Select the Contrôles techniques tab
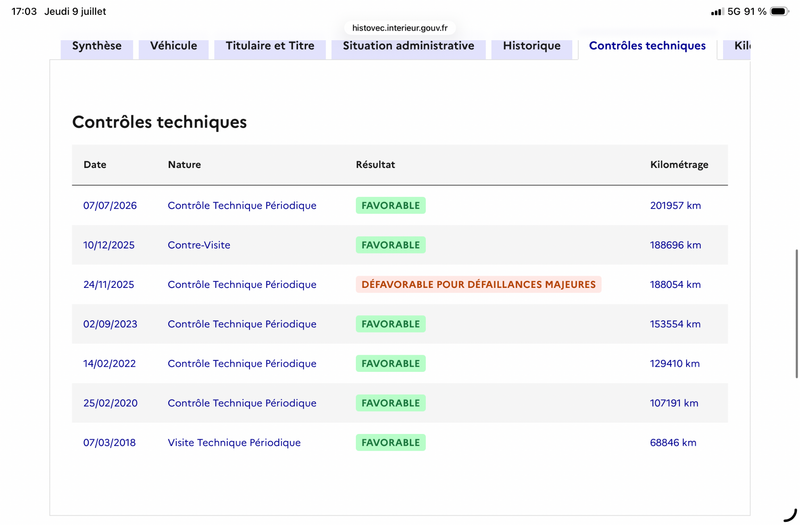This screenshot has width=800, height=525. pos(647,47)
